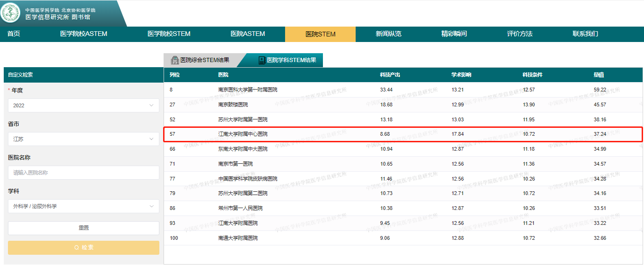Screen dimensions: 644x265
Task: Open the 新闻纵览 navigation item
Action: coord(388,34)
